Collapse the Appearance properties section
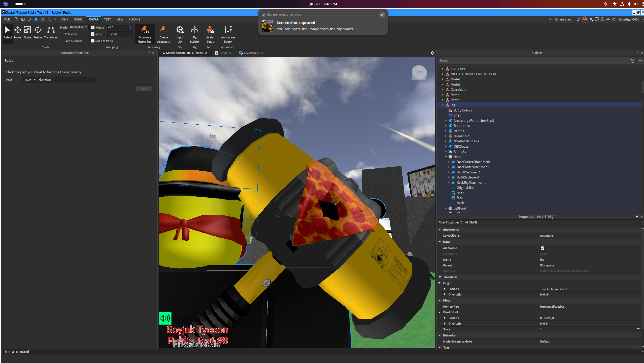Viewport: 644px width, 363px height. coord(440,230)
